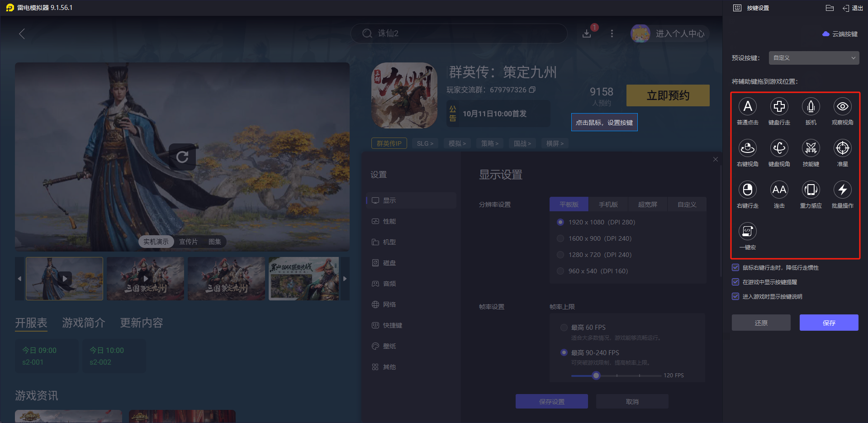The height and width of the screenshot is (423, 868).
Task: Open the APK installer folder icon
Action: coord(829,8)
